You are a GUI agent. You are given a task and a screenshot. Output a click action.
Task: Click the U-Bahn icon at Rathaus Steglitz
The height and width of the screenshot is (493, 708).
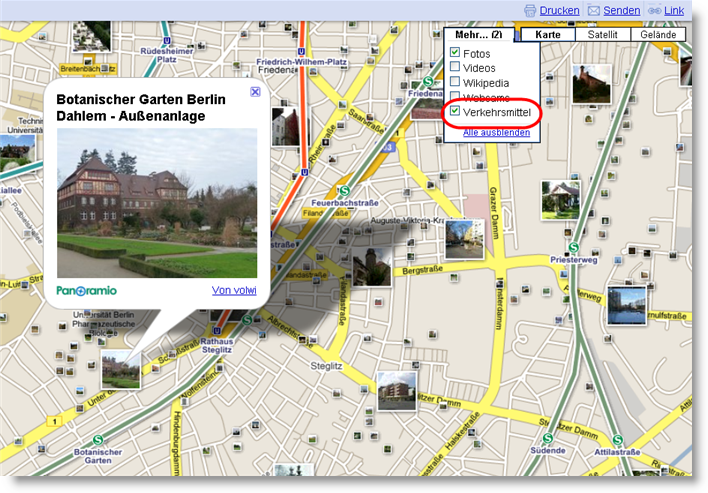click(217, 332)
